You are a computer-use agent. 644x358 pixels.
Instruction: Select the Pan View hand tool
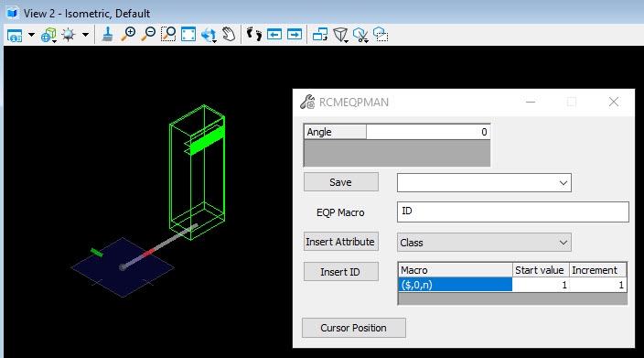click(x=229, y=35)
